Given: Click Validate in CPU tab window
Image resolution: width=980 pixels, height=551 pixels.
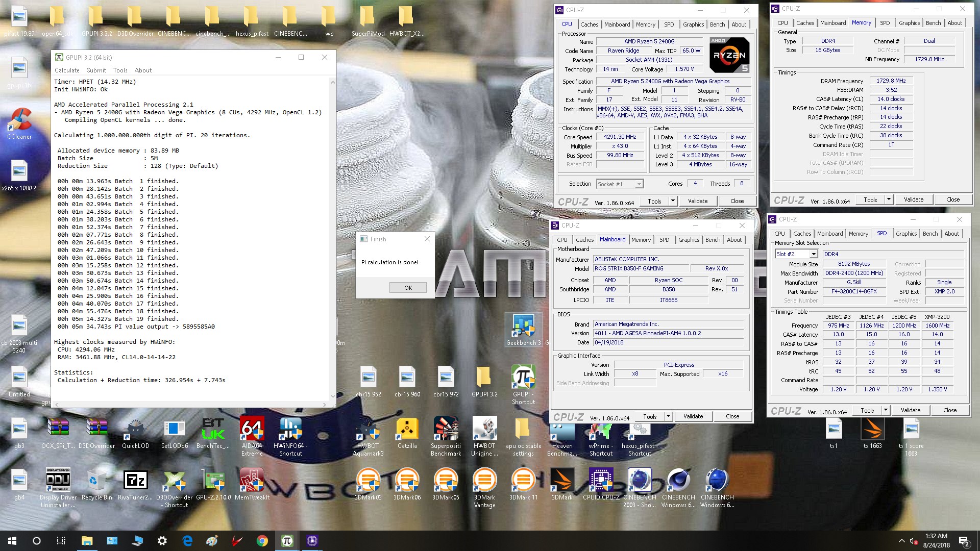Looking at the screenshot, I should tap(697, 201).
